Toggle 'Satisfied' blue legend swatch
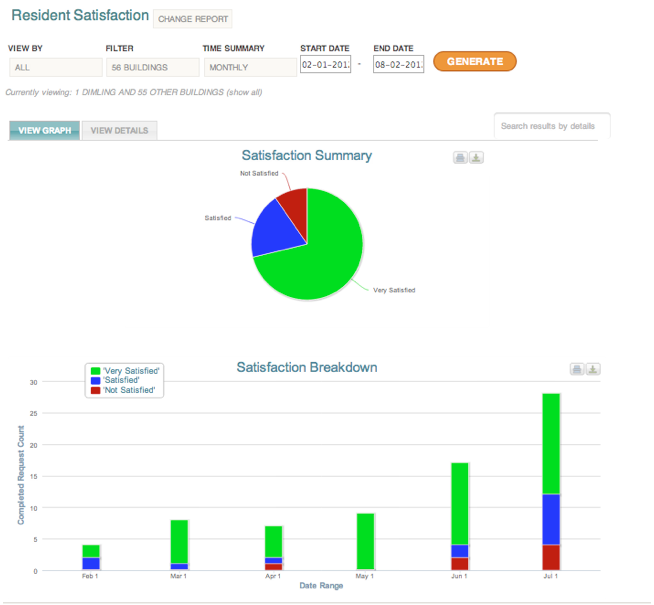This screenshot has height=605, width=654. [95, 380]
